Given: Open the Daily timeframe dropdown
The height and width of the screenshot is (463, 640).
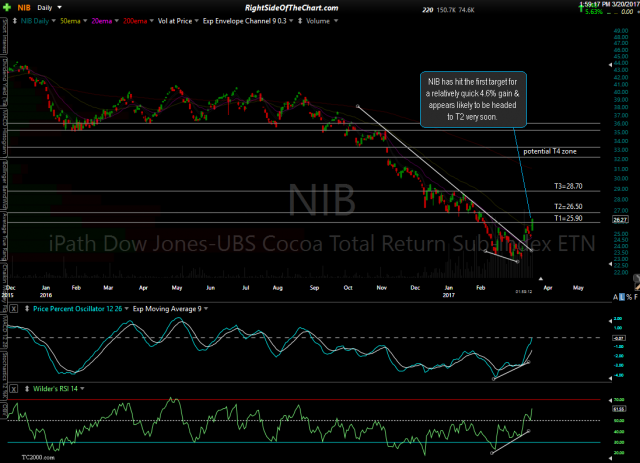Looking at the screenshot, I should (x=60, y=7).
